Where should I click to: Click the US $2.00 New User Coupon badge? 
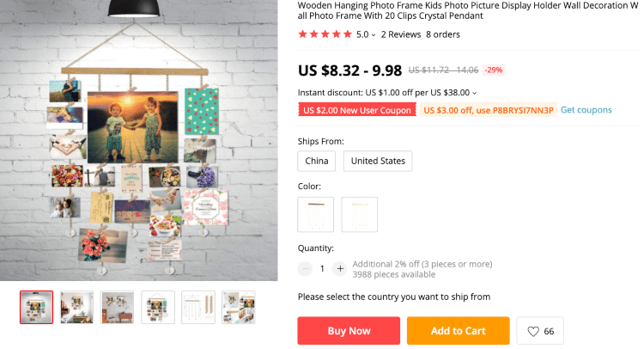tap(358, 110)
